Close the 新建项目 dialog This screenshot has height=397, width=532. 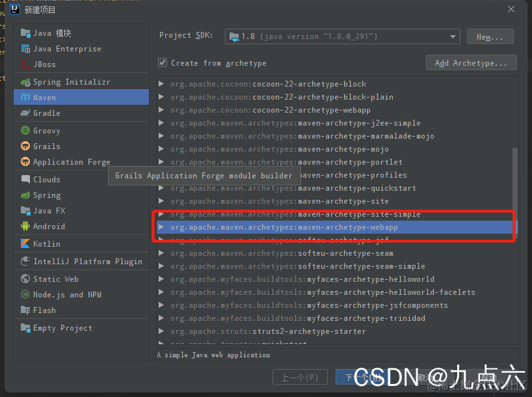511,10
